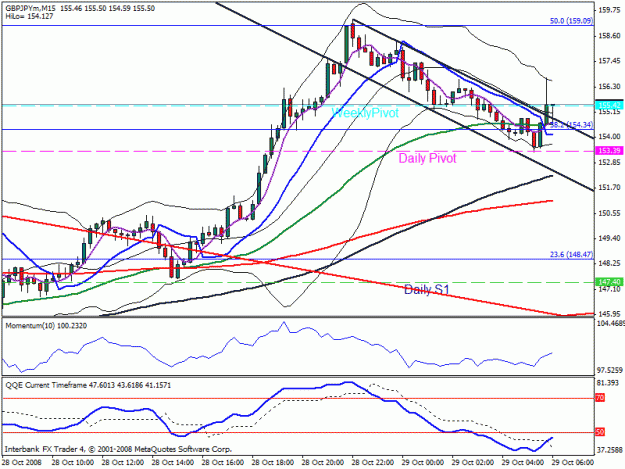Click the cyan 155.42 price tag
The image size is (625, 469).
[x=609, y=105]
